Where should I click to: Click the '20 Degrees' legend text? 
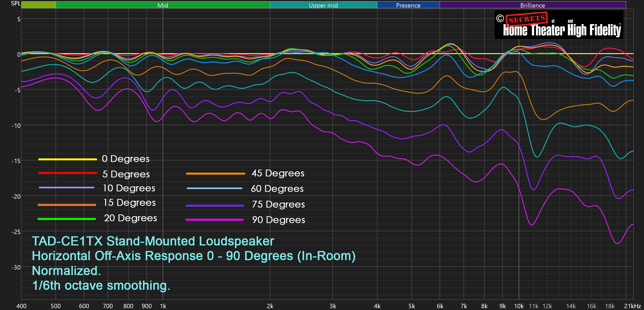(x=131, y=218)
